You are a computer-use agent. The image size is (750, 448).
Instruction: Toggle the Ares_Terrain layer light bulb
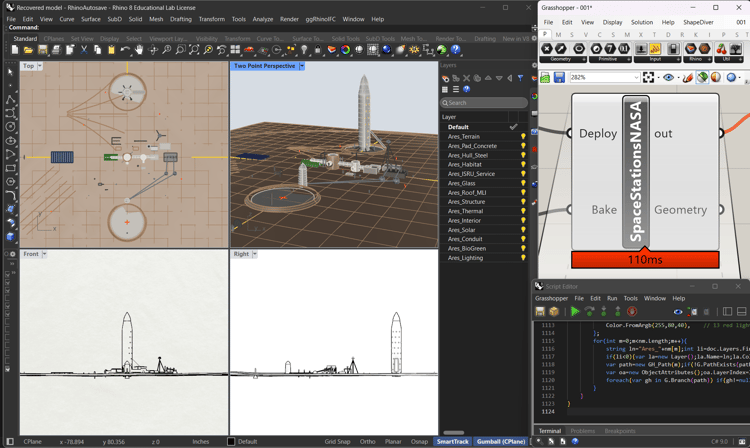522,137
